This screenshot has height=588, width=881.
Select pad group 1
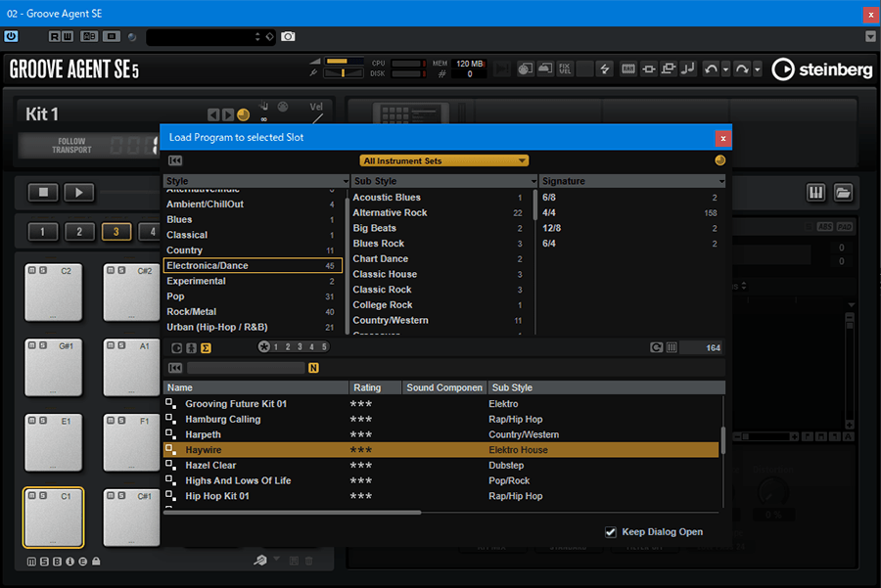point(42,231)
